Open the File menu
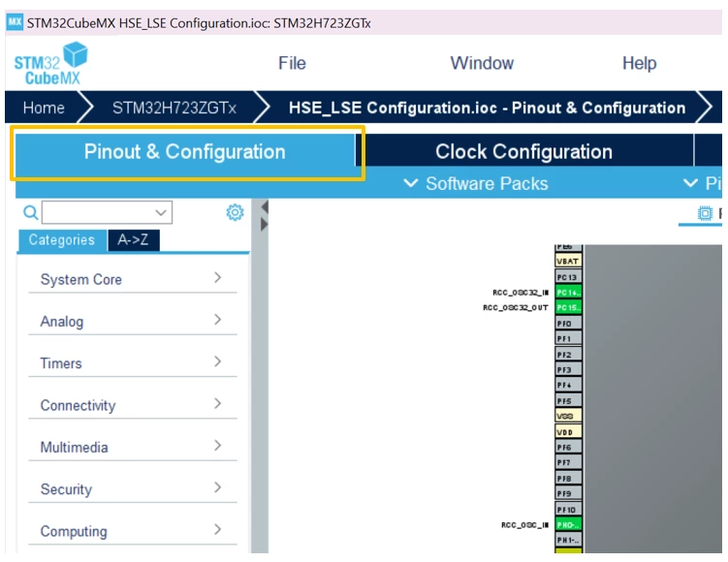Viewport: 728px width, 562px height. [292, 63]
